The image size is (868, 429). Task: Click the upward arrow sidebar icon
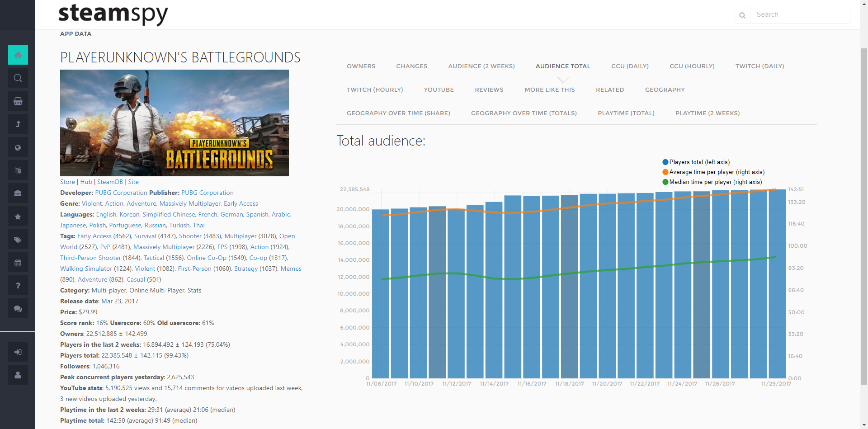18,124
